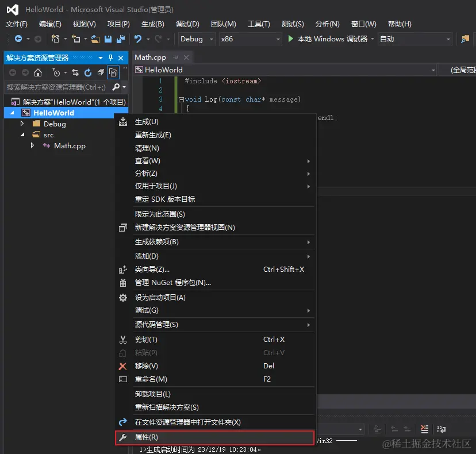Click the New Project toolbar icon
The width and height of the screenshot is (476, 454).
[x=56, y=39]
